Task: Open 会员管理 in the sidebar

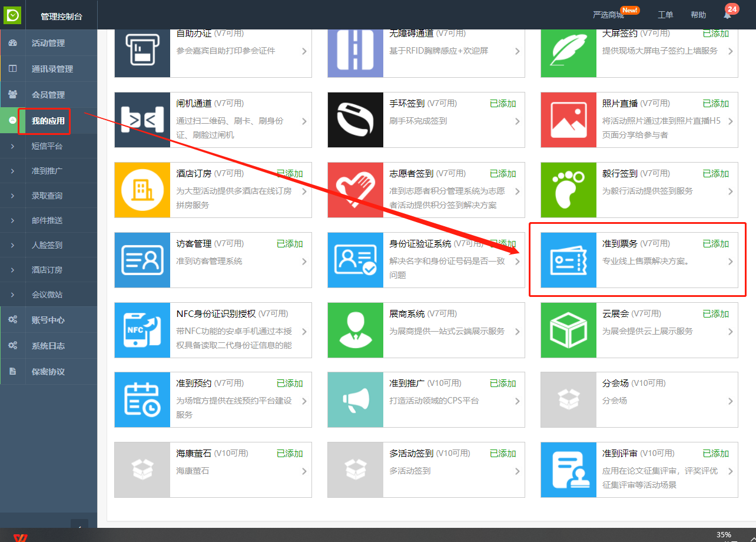Action: click(x=48, y=95)
